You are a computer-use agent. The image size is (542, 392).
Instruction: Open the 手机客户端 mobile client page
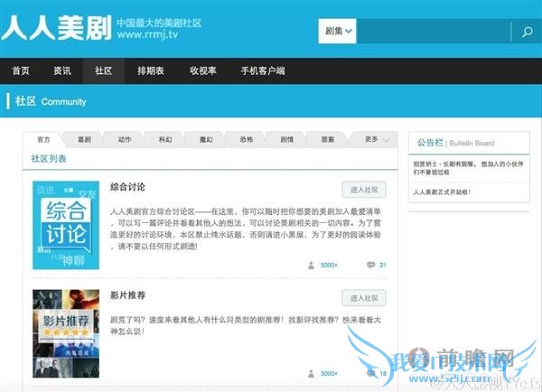click(263, 70)
